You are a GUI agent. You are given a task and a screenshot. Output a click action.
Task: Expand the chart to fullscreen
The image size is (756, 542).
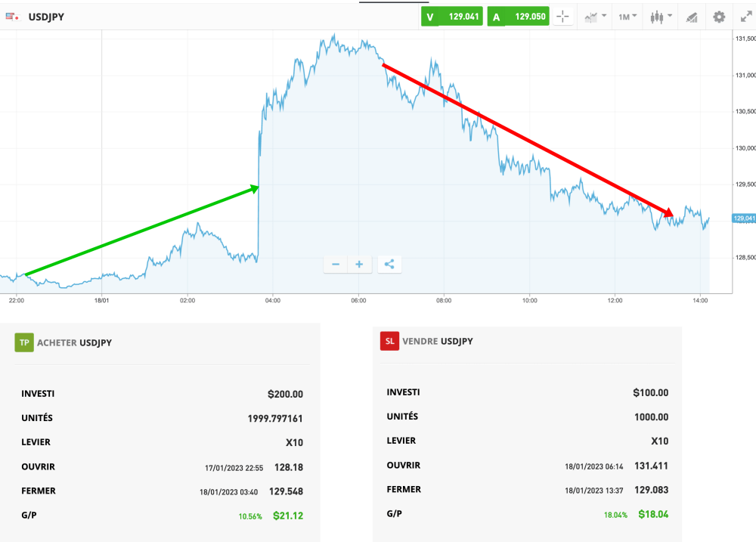tap(746, 16)
